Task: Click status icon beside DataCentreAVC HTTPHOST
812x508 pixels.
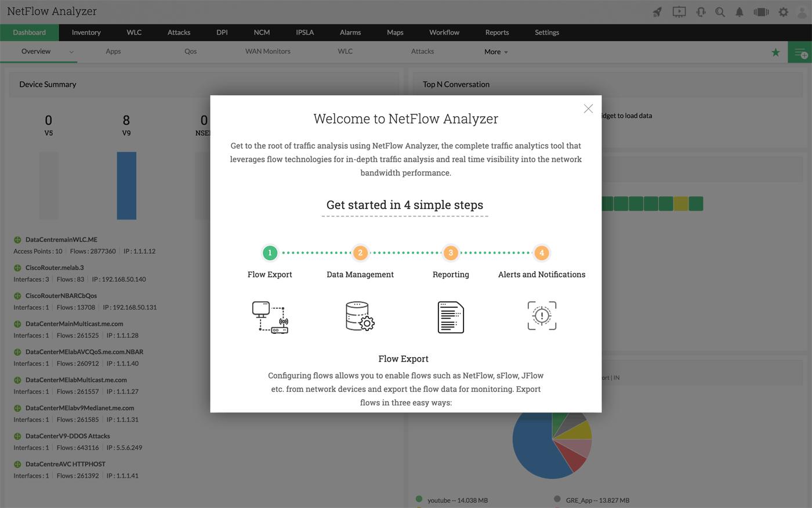Action: pos(17,464)
